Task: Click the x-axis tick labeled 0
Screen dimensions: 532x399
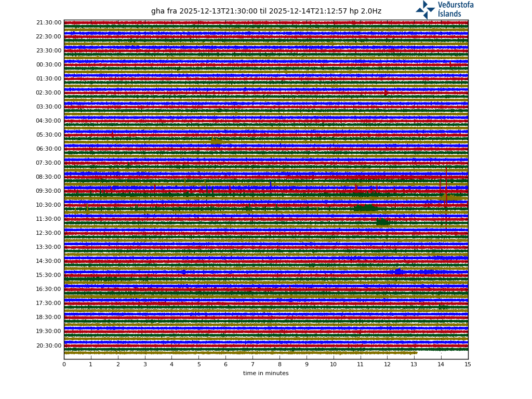Action: coord(64,364)
